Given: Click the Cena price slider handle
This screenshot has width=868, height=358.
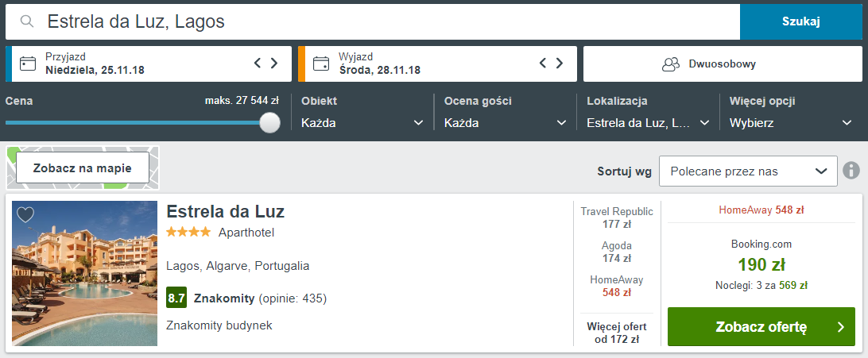Looking at the screenshot, I should click(270, 122).
